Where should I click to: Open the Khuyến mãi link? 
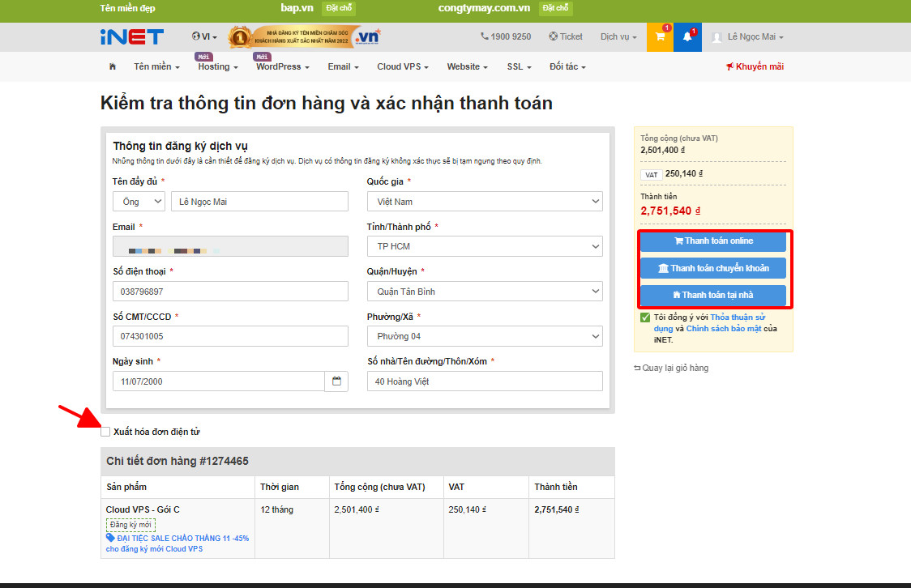[755, 66]
